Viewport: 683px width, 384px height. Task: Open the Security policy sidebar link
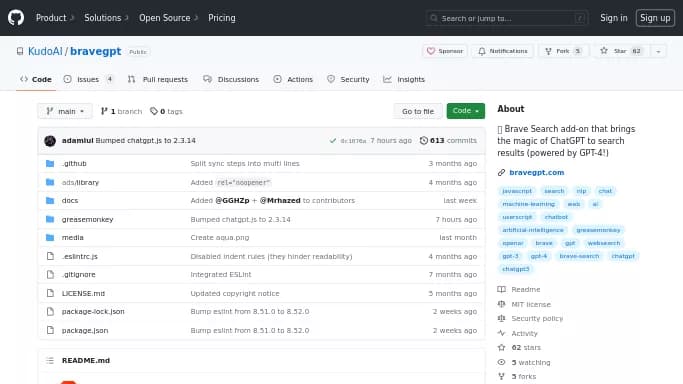click(531, 319)
